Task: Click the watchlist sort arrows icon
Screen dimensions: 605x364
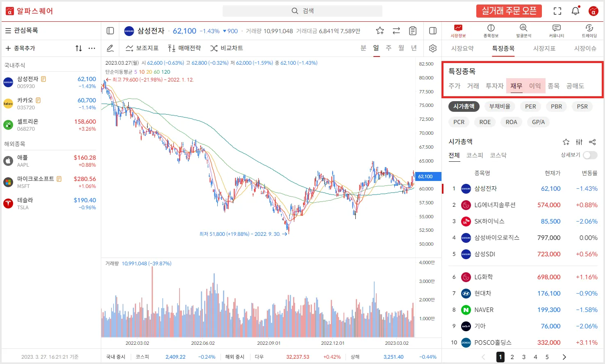Action: 79,48
